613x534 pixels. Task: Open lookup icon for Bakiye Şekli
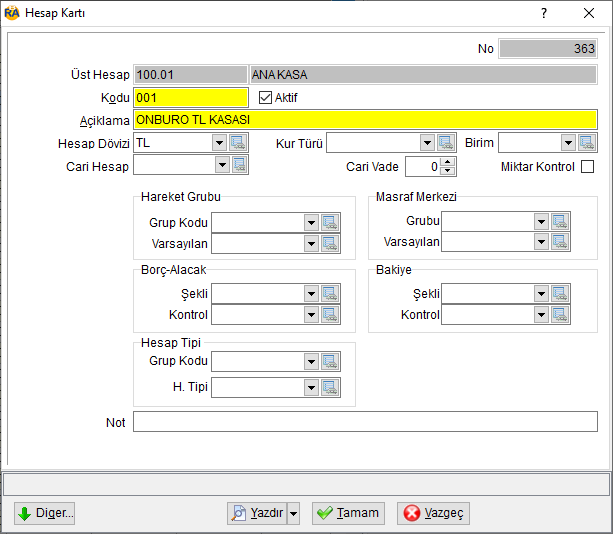pyautogui.click(x=560, y=294)
